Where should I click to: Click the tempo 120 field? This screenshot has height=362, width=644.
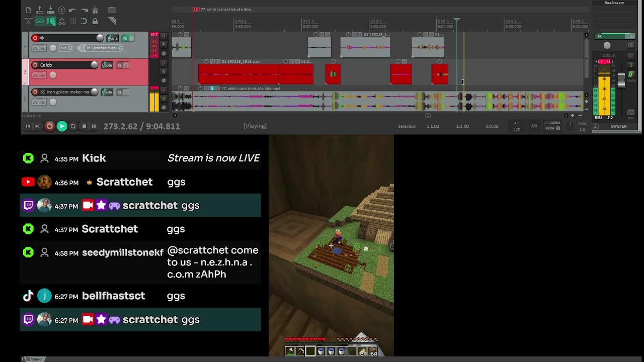point(517,126)
